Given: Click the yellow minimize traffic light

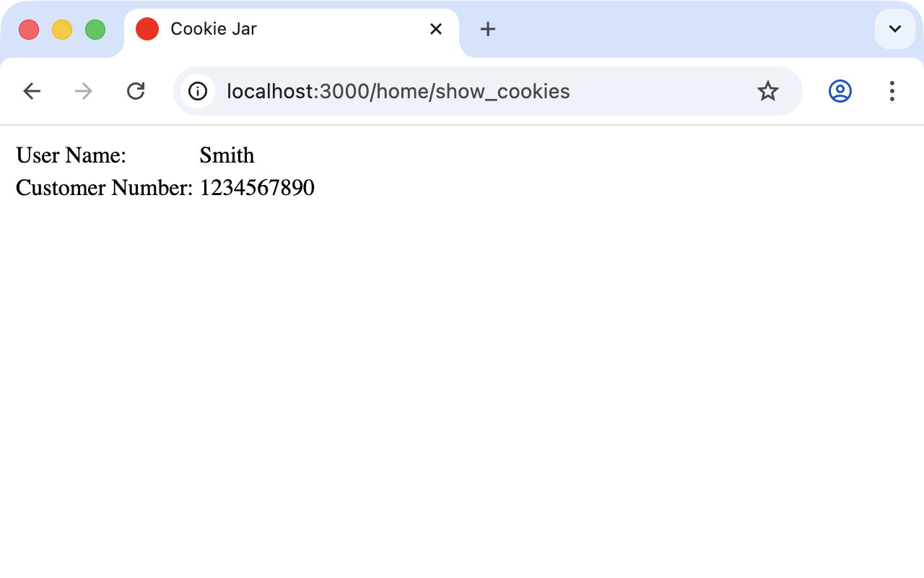Looking at the screenshot, I should [61, 29].
